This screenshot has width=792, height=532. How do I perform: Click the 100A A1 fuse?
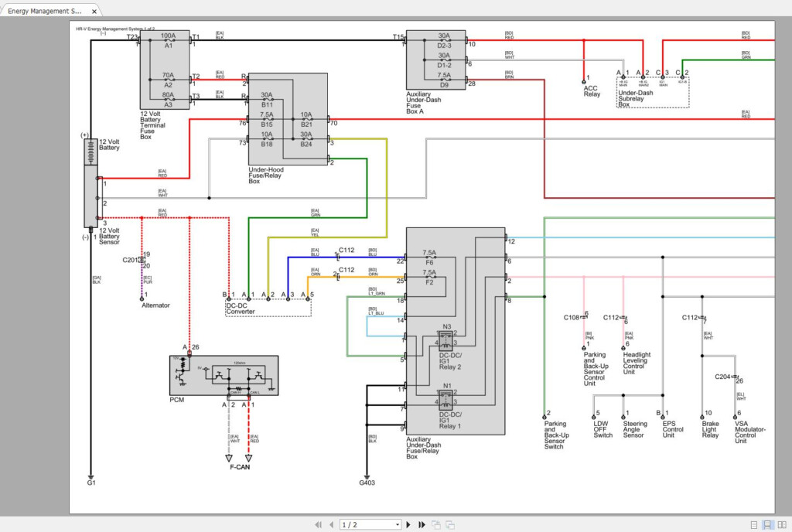pos(168,40)
